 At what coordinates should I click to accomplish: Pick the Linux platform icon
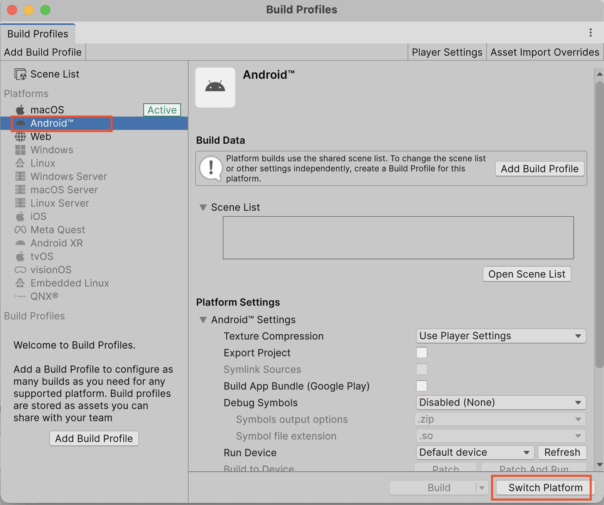(x=21, y=164)
